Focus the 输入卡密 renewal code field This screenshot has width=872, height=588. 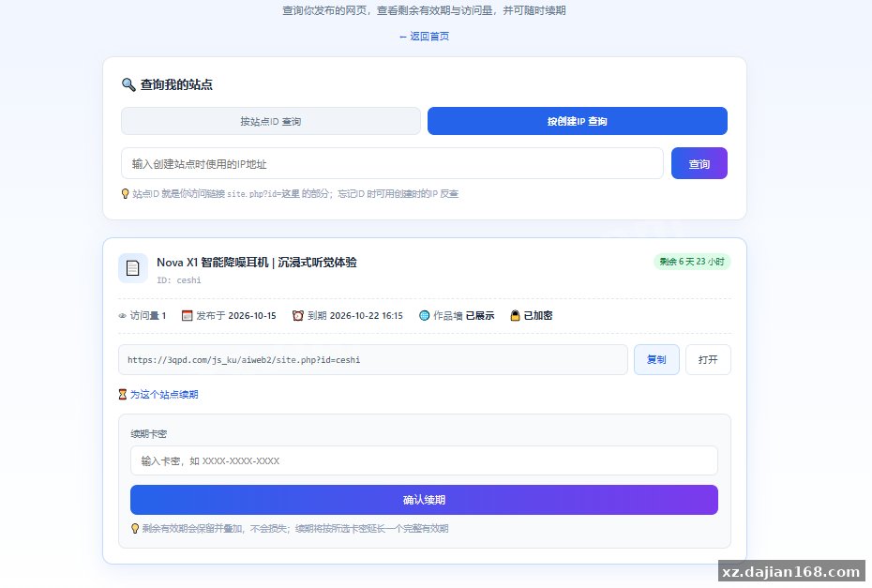[x=425, y=460]
